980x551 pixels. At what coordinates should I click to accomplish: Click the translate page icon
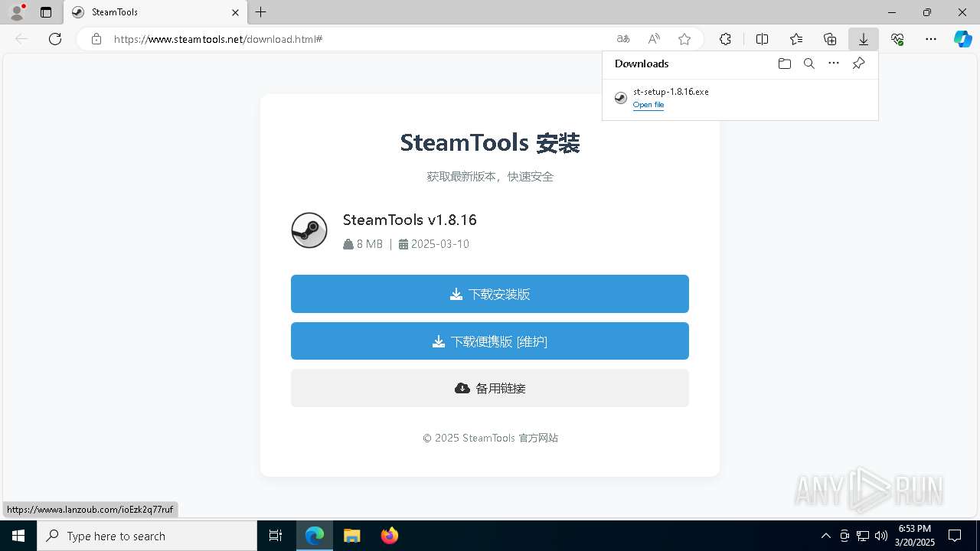[x=623, y=39]
